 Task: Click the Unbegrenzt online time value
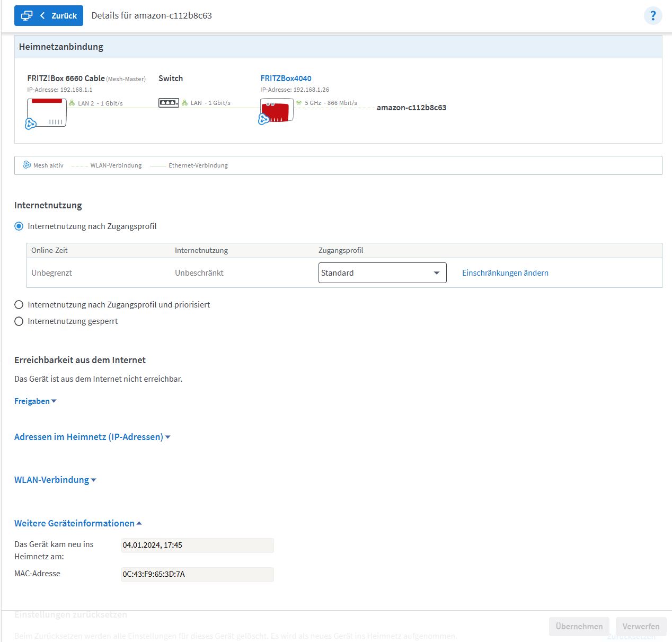51,273
